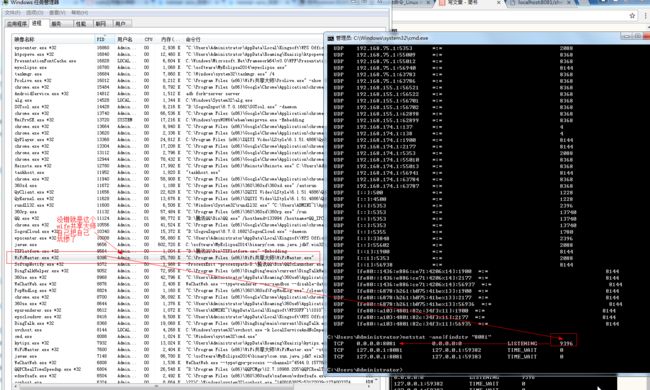This screenshot has width=650, height=390.
Task: Select the DingTalk.exe *32 process row
Action: pos(167,323)
